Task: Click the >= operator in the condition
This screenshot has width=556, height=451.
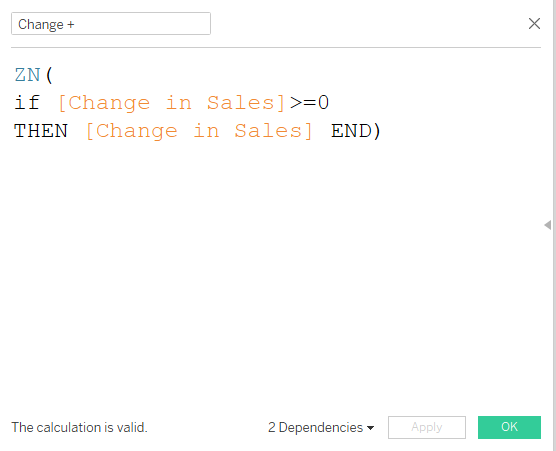Action: tap(303, 103)
